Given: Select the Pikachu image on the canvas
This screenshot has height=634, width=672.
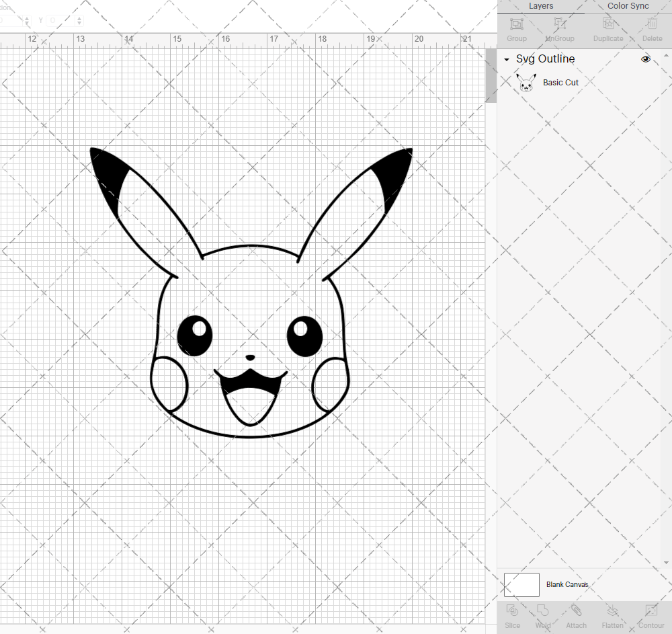Looking at the screenshot, I should pyautogui.click(x=251, y=292).
